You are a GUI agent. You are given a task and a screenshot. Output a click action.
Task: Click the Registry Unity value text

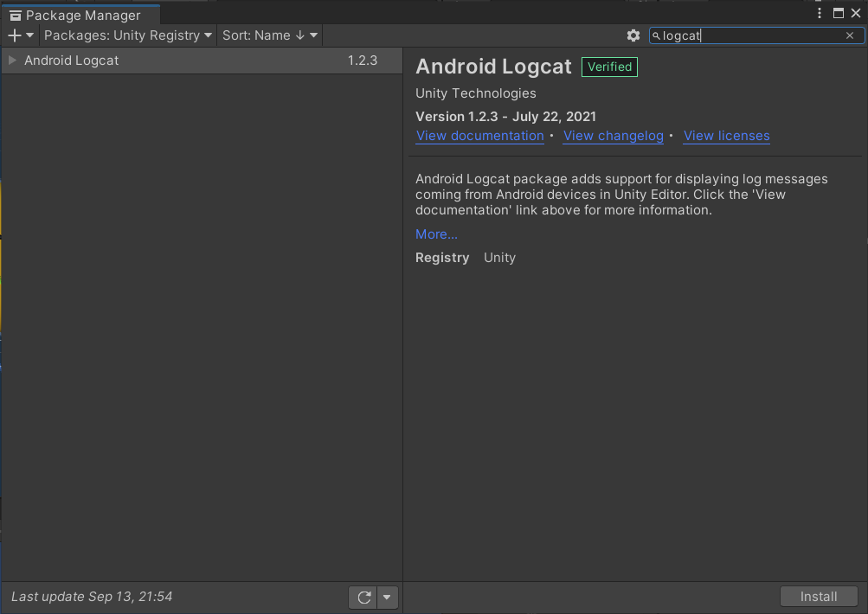pos(500,258)
